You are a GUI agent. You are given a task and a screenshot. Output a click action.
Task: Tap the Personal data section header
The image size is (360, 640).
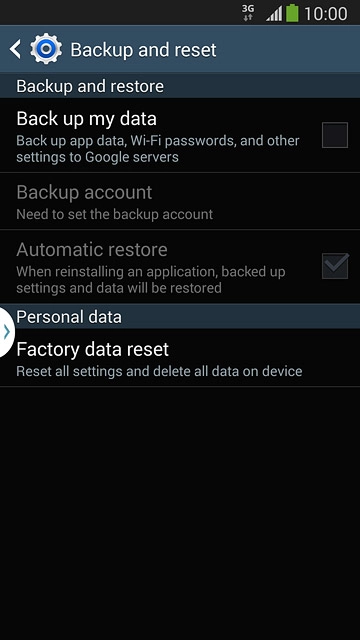[180, 316]
